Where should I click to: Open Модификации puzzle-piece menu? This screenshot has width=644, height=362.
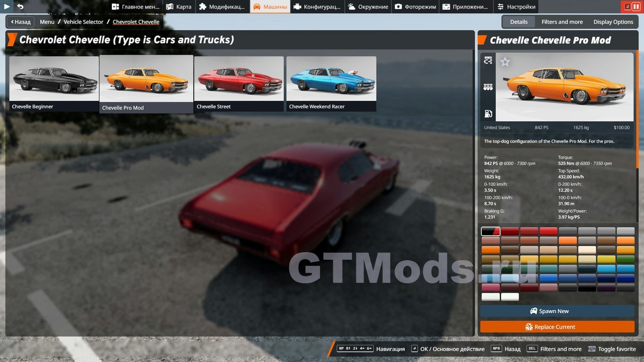click(222, 7)
